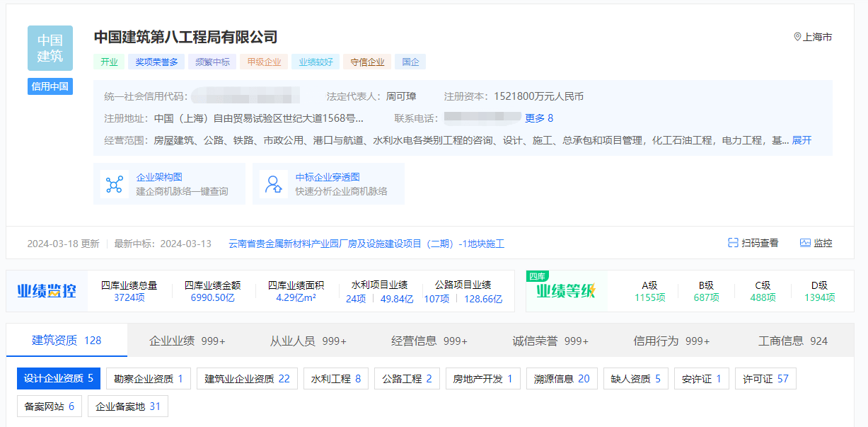Image resolution: width=868 pixels, height=427 pixels.
Task: Click the 扫码查看 QR scan icon
Action: (733, 243)
